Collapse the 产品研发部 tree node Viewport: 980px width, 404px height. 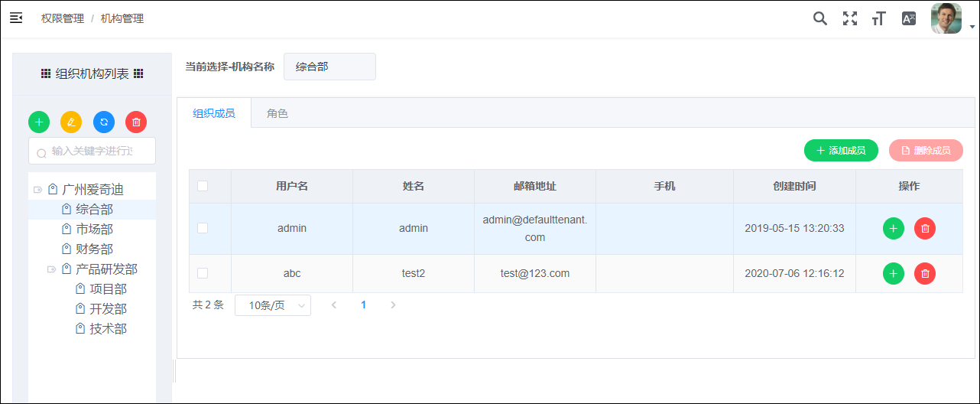pos(51,269)
